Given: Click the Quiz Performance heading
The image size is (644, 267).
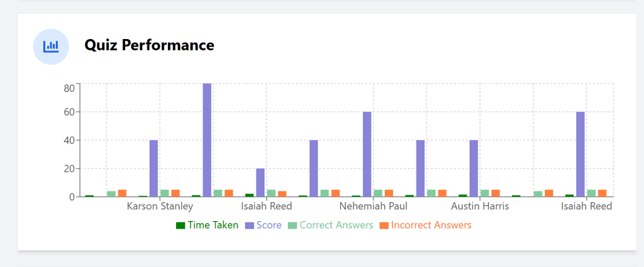Looking at the screenshot, I should [x=149, y=45].
